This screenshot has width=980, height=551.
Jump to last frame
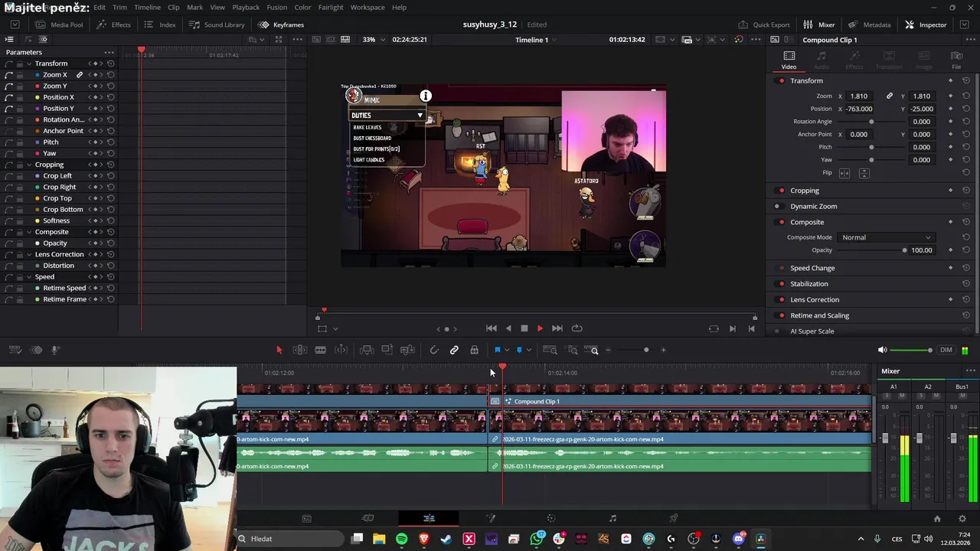click(x=557, y=328)
